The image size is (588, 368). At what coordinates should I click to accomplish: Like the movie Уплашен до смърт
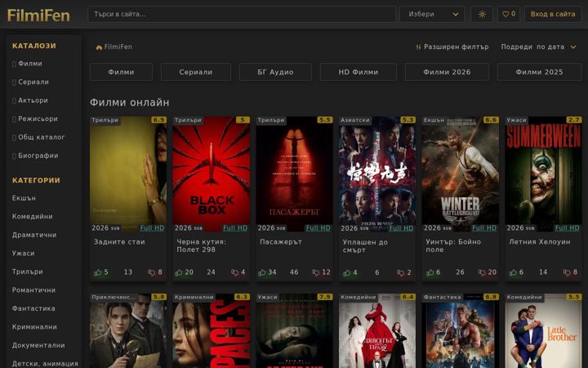click(347, 272)
